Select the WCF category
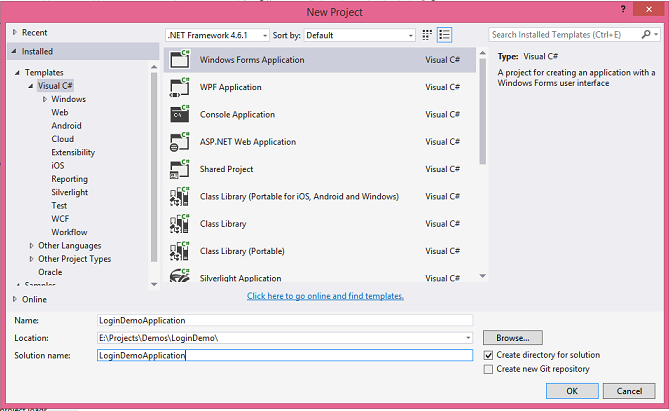Image resolution: width=669 pixels, height=411 pixels. (60, 219)
